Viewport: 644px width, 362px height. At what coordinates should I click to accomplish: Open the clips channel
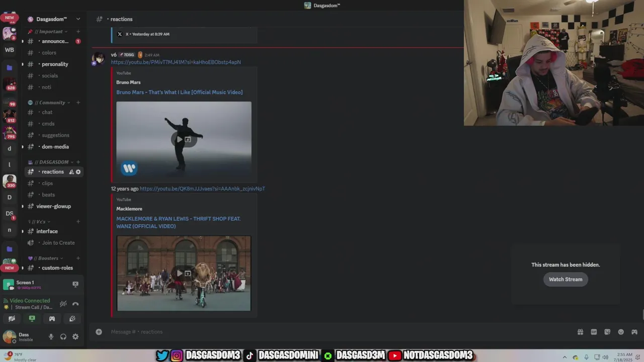click(x=53, y=184)
